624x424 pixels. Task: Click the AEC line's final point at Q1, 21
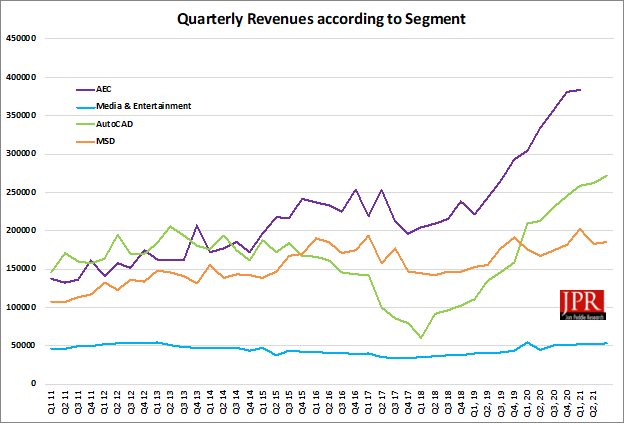coord(580,90)
